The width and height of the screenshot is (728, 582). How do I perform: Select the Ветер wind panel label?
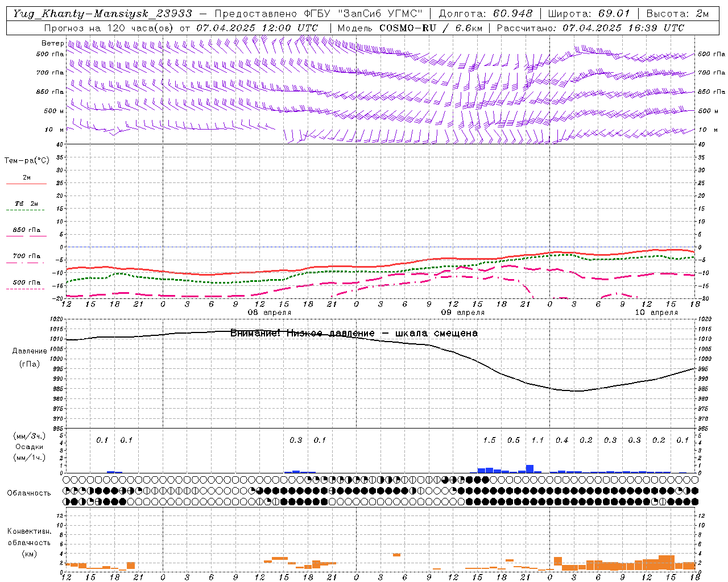click(x=52, y=43)
